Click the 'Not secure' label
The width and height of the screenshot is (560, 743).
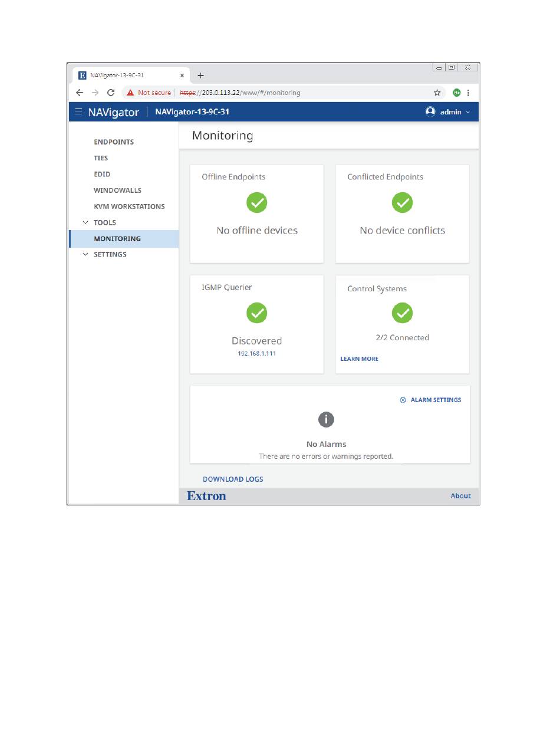point(154,93)
